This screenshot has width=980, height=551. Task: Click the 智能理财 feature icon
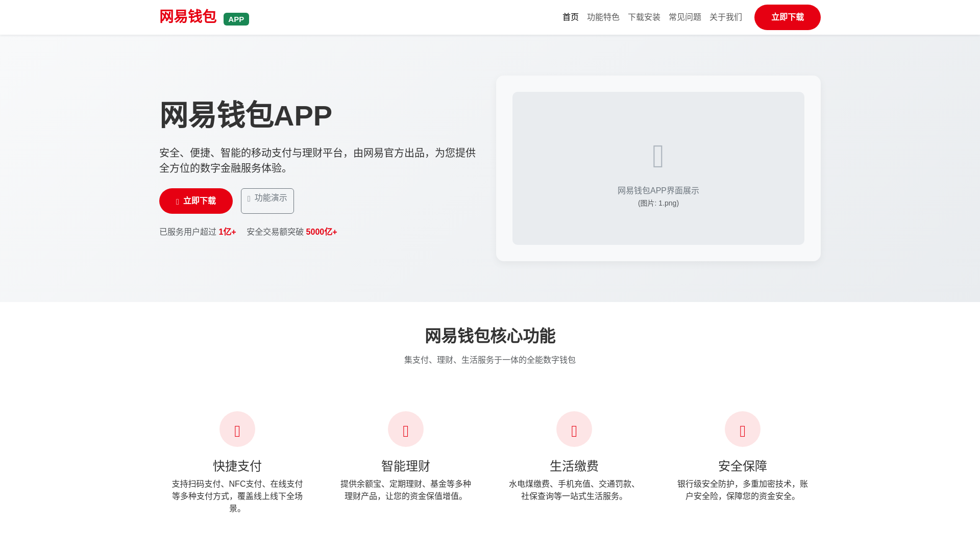tap(406, 429)
